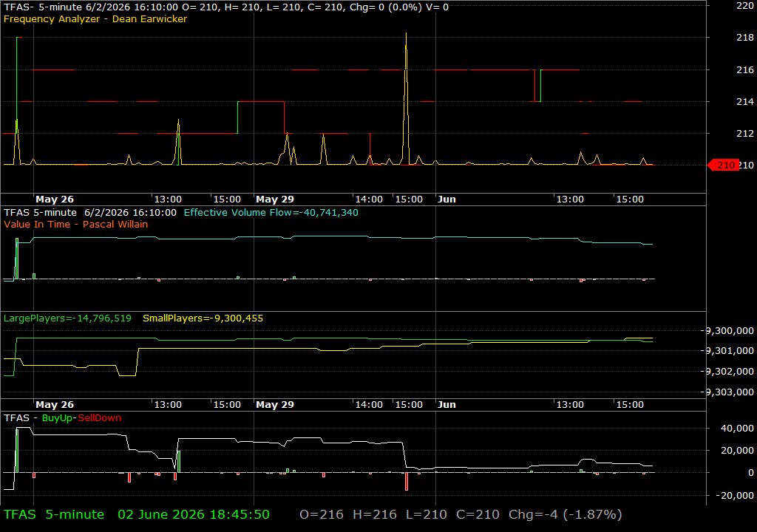Viewport: 757px width, 532px height.
Task: Click the status bar date '02 June 2026 18:45:50'
Action: 194,514
